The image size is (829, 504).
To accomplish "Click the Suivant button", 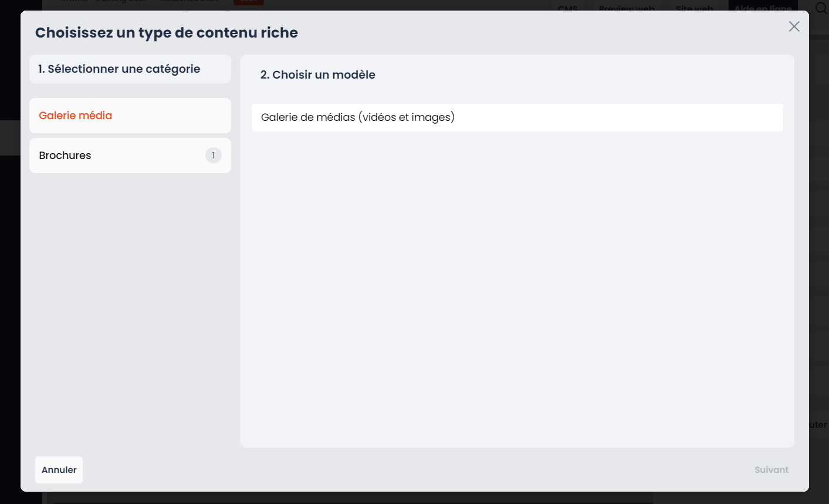I will click(771, 470).
